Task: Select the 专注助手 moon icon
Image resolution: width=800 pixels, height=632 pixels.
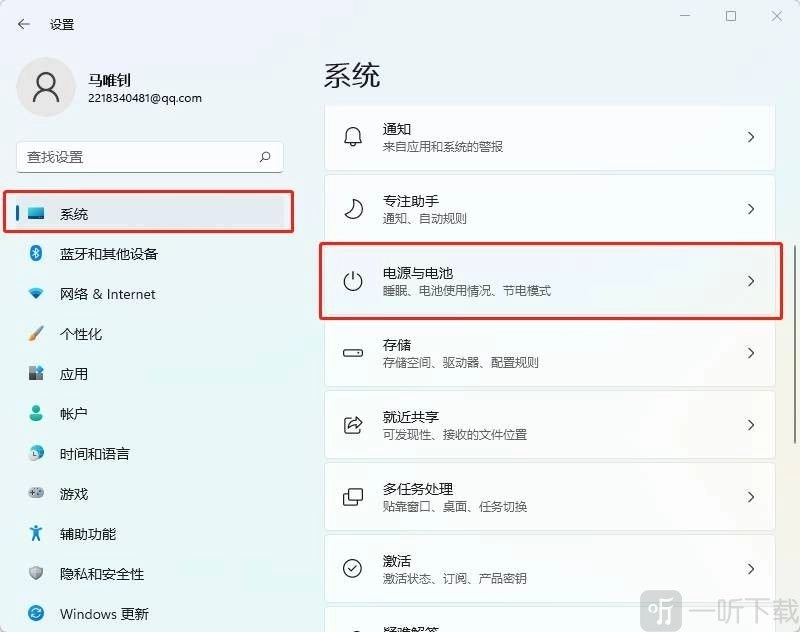Action: pos(352,209)
